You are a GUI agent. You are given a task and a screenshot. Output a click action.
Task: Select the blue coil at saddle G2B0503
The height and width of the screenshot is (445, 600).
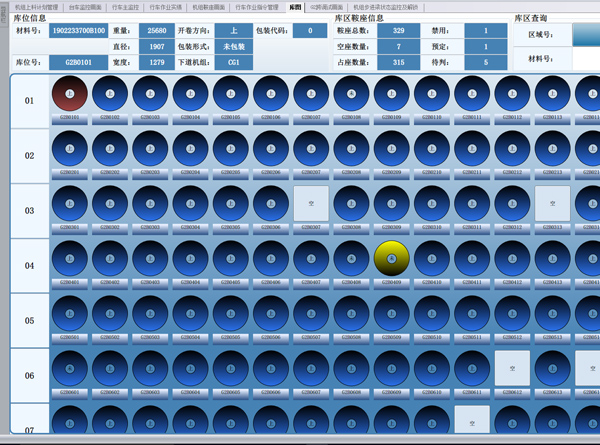(x=150, y=313)
